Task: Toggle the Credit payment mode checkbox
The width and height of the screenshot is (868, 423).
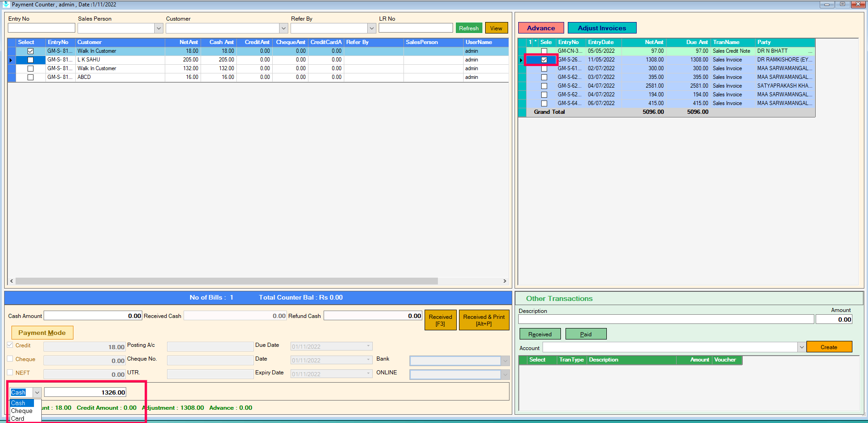Action: 10,345
